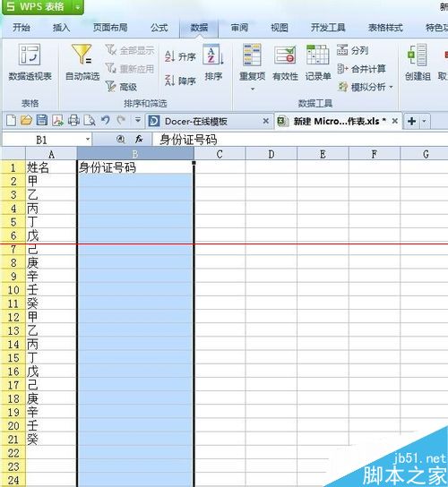Open print preview from quick toolbar
Screen dimensions: 448x487
(x=90, y=121)
